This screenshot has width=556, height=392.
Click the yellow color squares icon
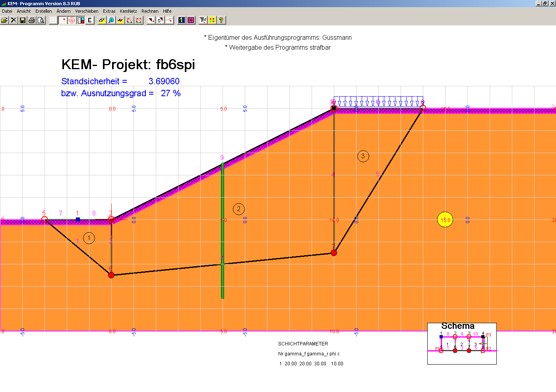pos(212,20)
